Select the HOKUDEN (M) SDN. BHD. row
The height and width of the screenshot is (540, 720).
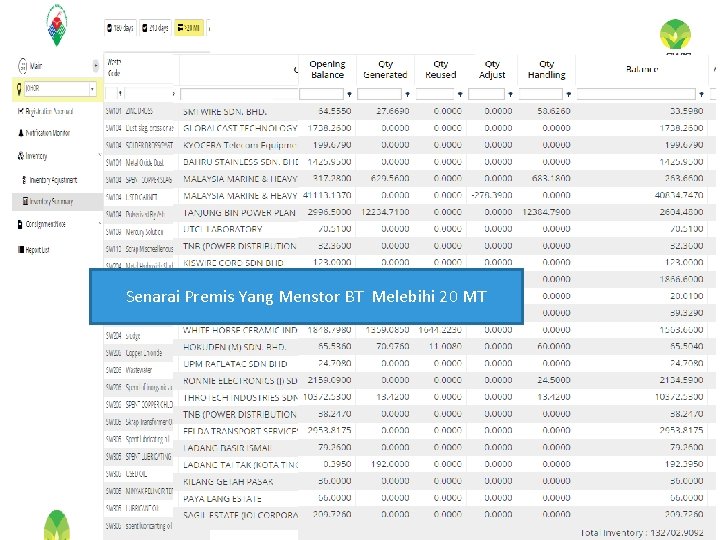click(x=410, y=347)
